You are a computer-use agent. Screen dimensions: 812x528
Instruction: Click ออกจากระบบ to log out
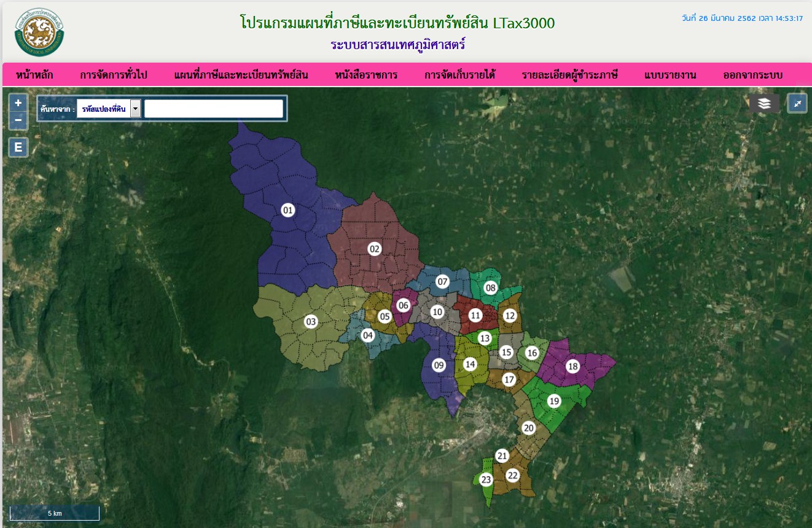point(753,75)
